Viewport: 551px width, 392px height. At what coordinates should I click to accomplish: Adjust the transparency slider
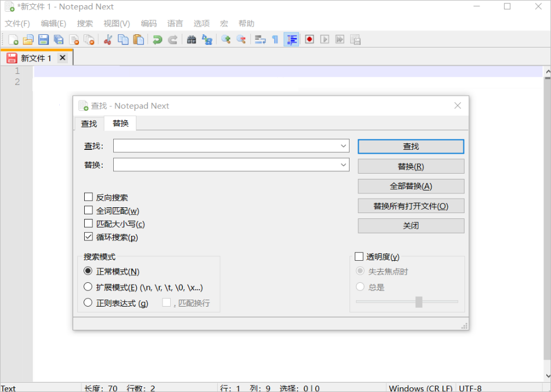tap(420, 301)
